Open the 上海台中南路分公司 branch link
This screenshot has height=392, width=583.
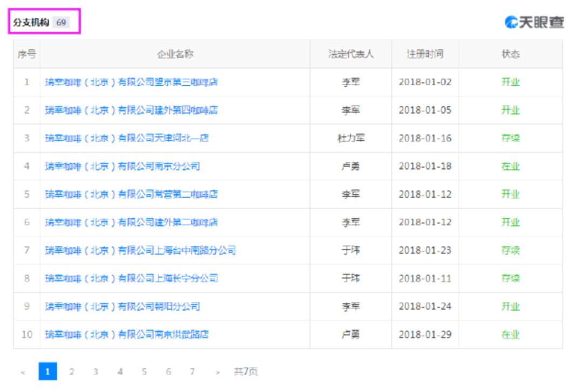click(x=140, y=250)
